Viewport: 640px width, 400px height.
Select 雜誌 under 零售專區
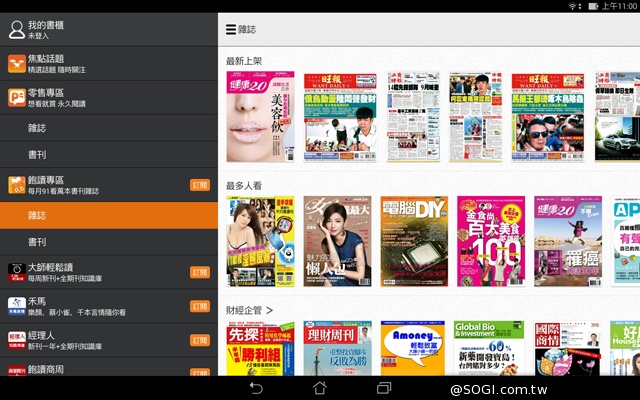click(x=108, y=127)
